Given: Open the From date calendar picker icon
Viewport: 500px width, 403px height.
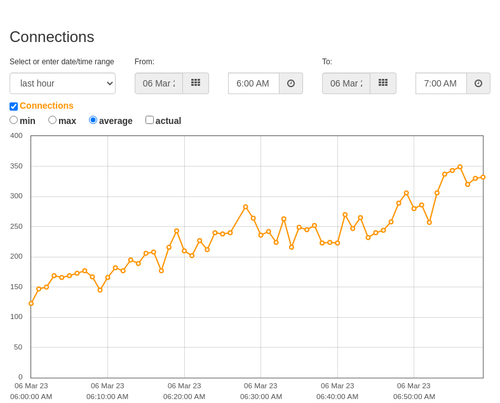Looking at the screenshot, I should click(x=196, y=83).
